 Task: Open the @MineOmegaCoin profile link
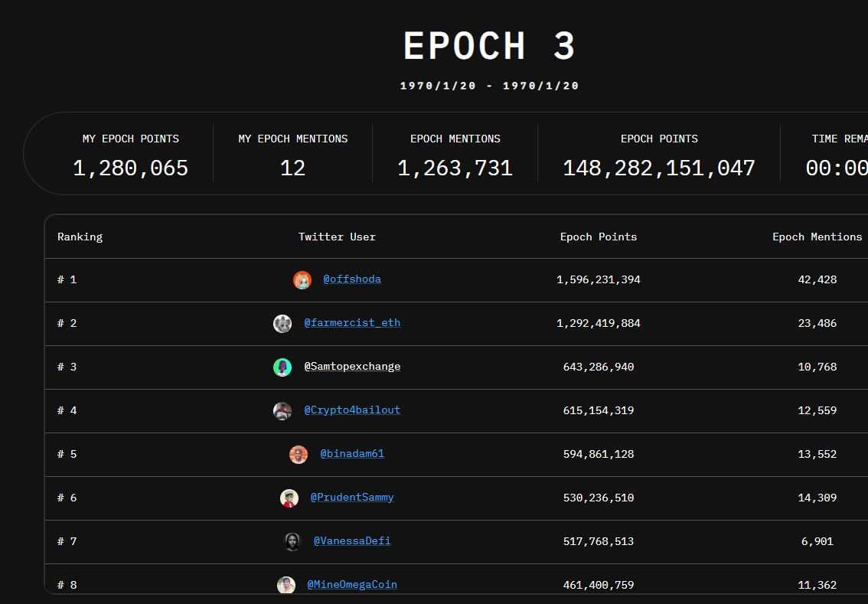[x=352, y=585]
